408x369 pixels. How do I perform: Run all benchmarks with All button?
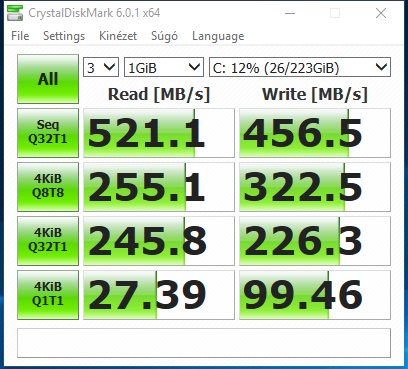coord(48,79)
